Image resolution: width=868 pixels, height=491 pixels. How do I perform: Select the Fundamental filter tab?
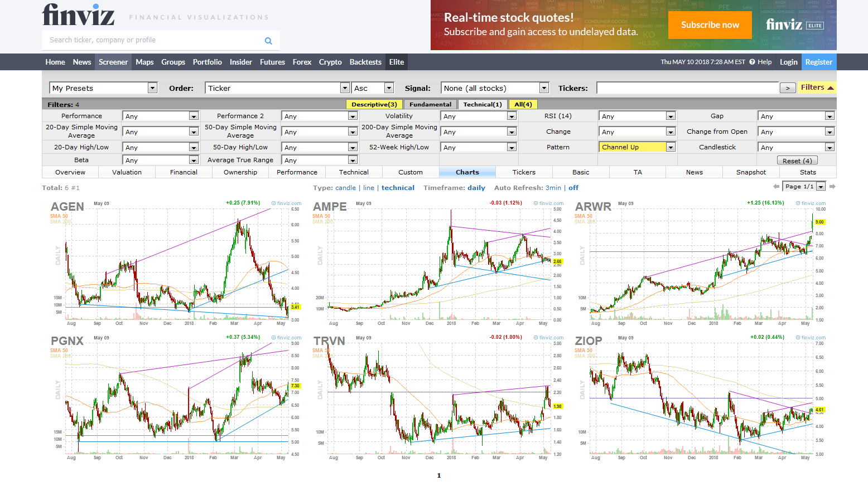click(x=430, y=104)
